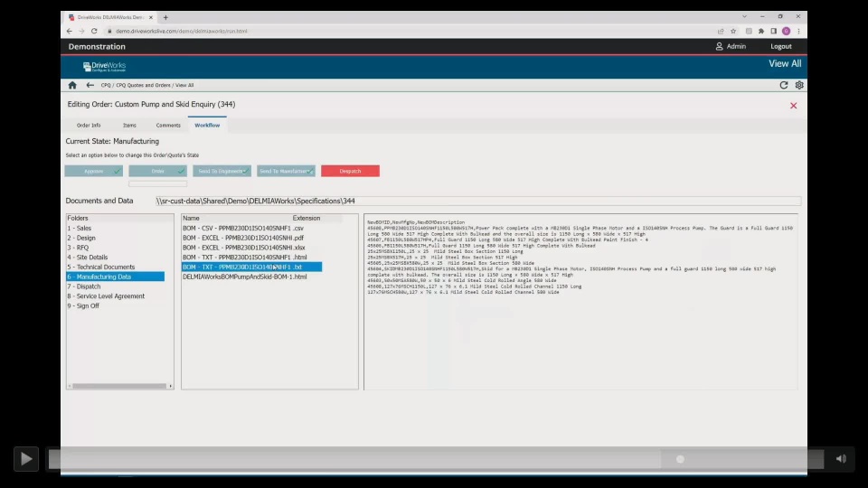This screenshot has width=868, height=488.
Task: Close the DriveWorks browser tab
Action: (151, 17)
